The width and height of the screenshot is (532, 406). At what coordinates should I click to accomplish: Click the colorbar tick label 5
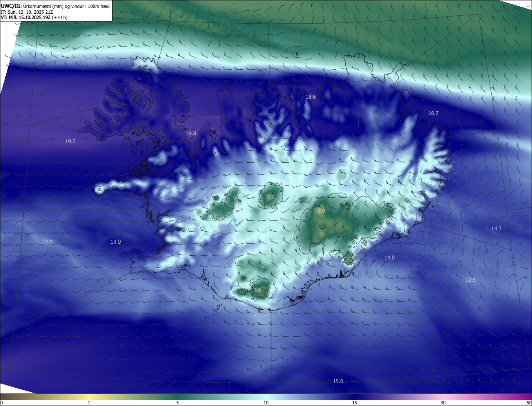(177, 403)
